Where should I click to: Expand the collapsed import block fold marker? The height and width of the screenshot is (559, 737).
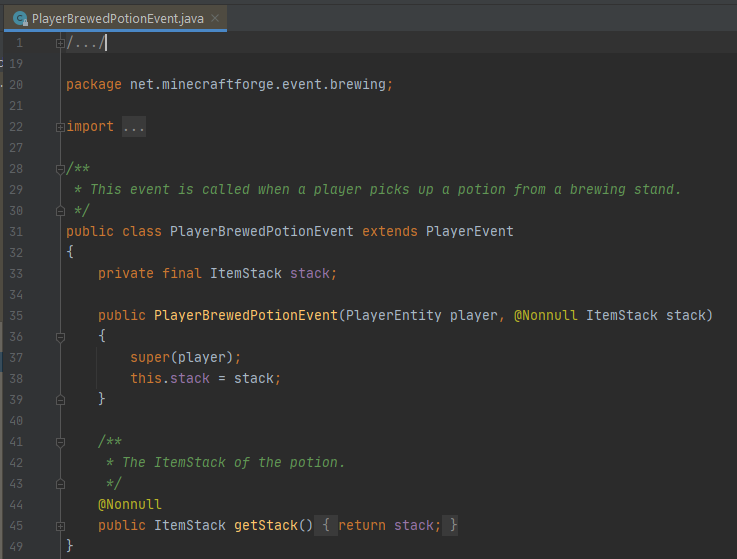coord(60,127)
